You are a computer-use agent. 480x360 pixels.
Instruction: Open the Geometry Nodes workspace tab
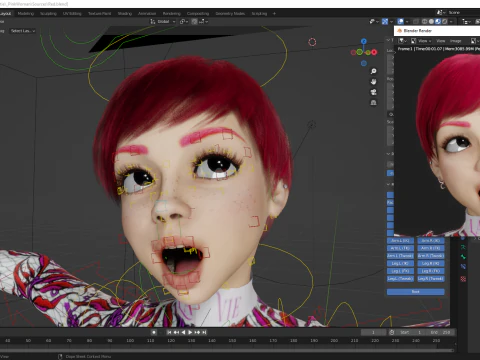point(230,14)
